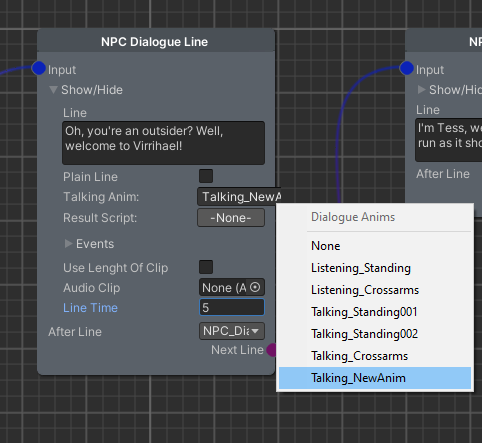
Task: Open the After Line NPC_Dia dropdown
Action: point(232,331)
